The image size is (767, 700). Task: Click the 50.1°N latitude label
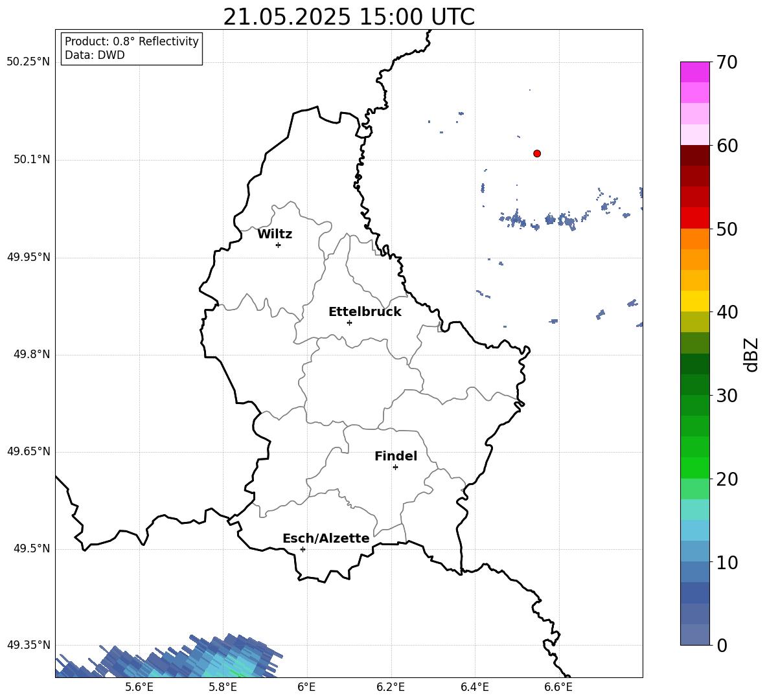point(32,159)
